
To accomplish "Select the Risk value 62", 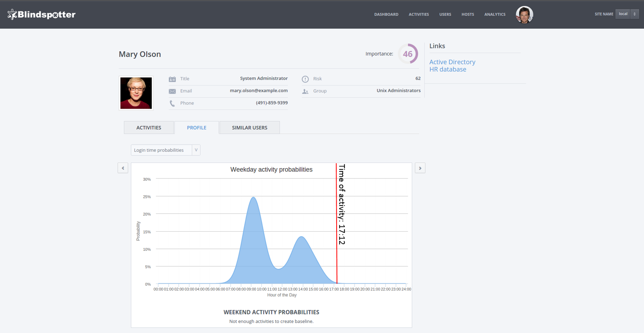I will click(418, 78).
